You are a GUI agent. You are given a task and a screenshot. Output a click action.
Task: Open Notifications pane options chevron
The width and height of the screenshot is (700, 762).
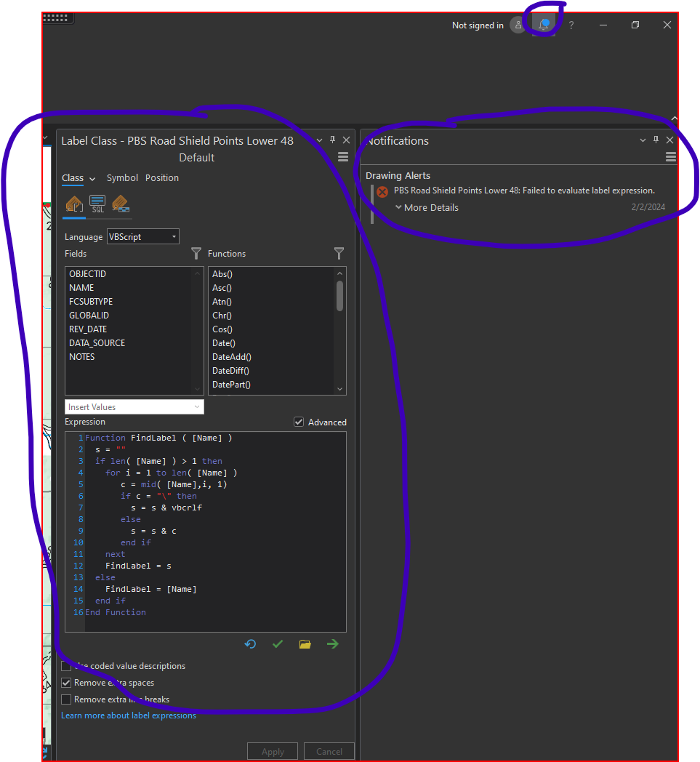(x=643, y=140)
